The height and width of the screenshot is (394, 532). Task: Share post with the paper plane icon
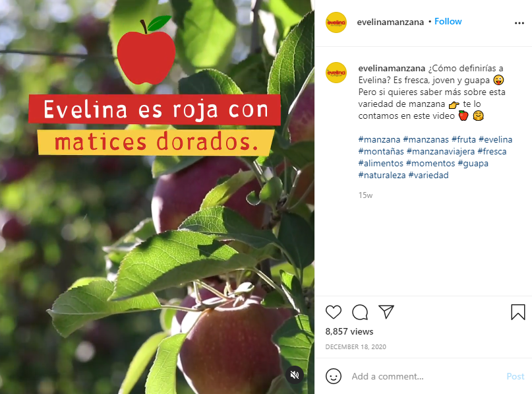pos(386,312)
